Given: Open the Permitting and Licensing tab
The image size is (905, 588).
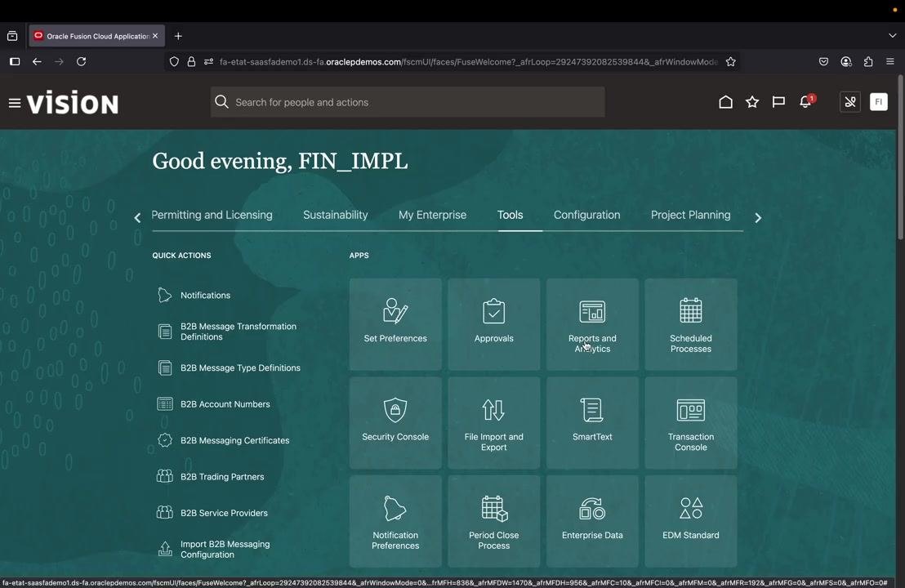Looking at the screenshot, I should tap(212, 216).
